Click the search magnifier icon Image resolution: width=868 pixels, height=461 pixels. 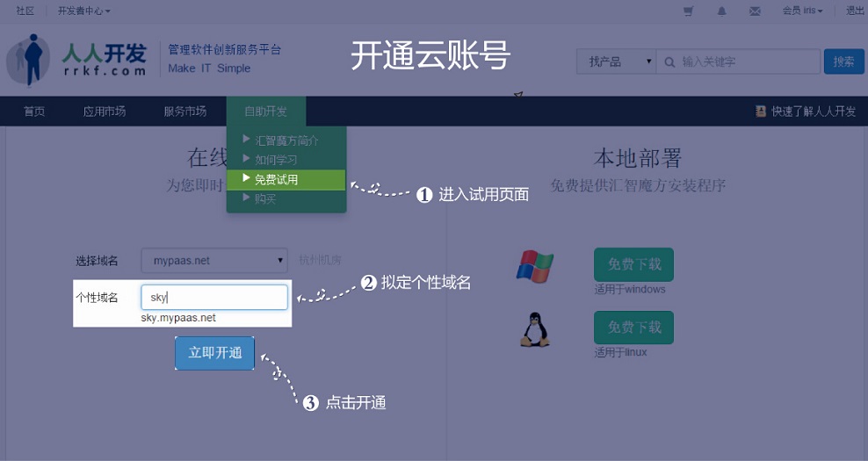coord(670,62)
